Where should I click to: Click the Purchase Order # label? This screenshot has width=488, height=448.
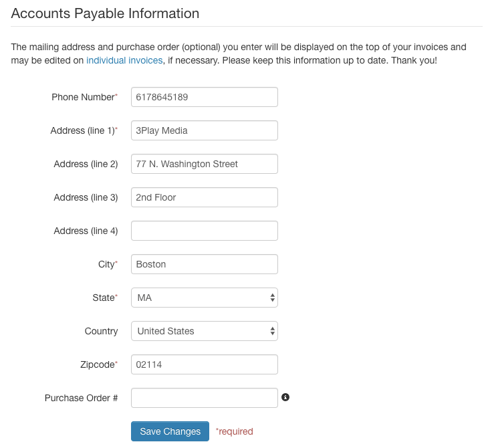pos(81,398)
